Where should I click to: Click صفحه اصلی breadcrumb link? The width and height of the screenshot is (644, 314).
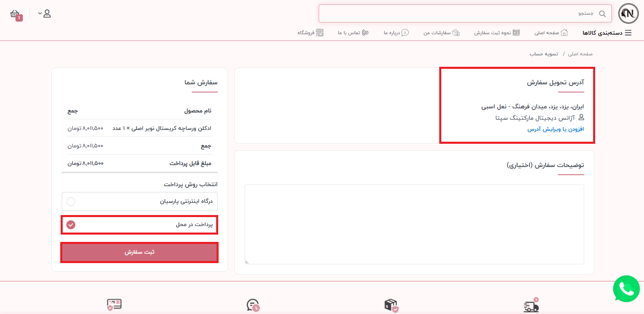click(x=580, y=54)
